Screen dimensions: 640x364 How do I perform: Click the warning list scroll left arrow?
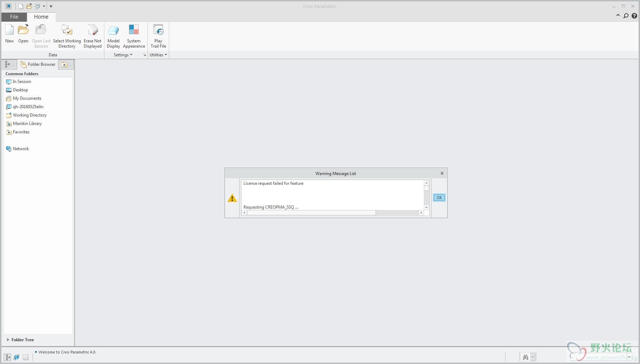244,213
